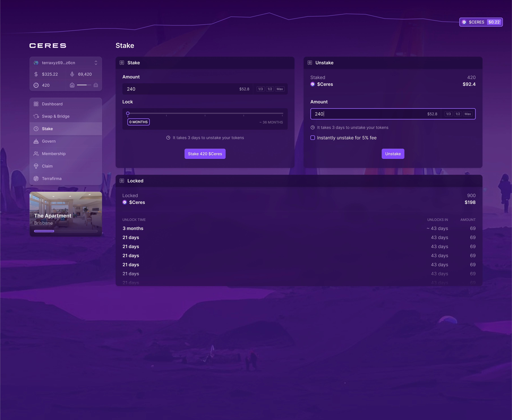Click the Terrafirma globe icon
This screenshot has width=512, height=420.
point(36,179)
